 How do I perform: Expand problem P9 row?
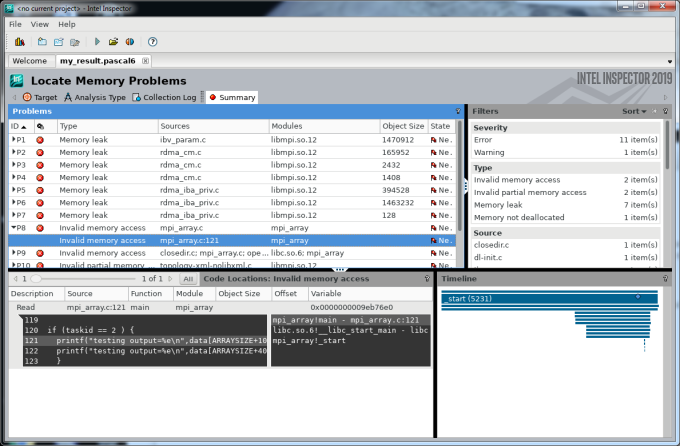(13, 253)
